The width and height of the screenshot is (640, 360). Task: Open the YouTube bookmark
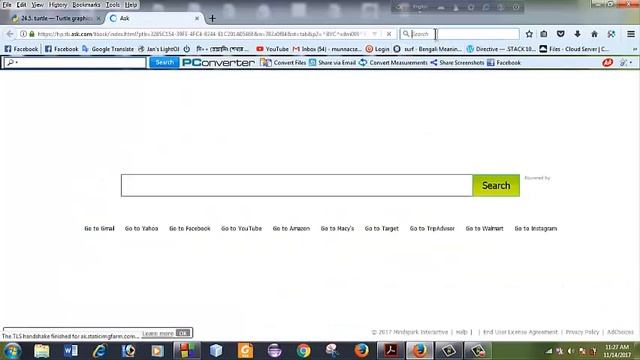pos(272,49)
